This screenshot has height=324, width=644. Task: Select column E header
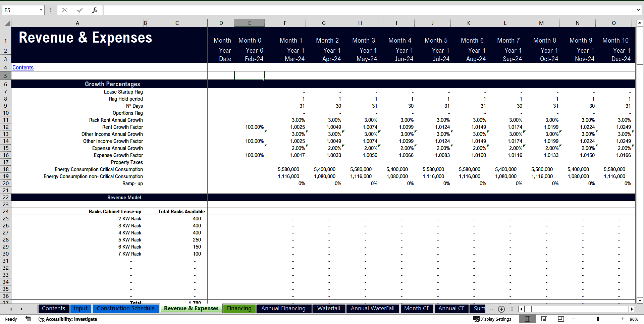click(x=250, y=23)
